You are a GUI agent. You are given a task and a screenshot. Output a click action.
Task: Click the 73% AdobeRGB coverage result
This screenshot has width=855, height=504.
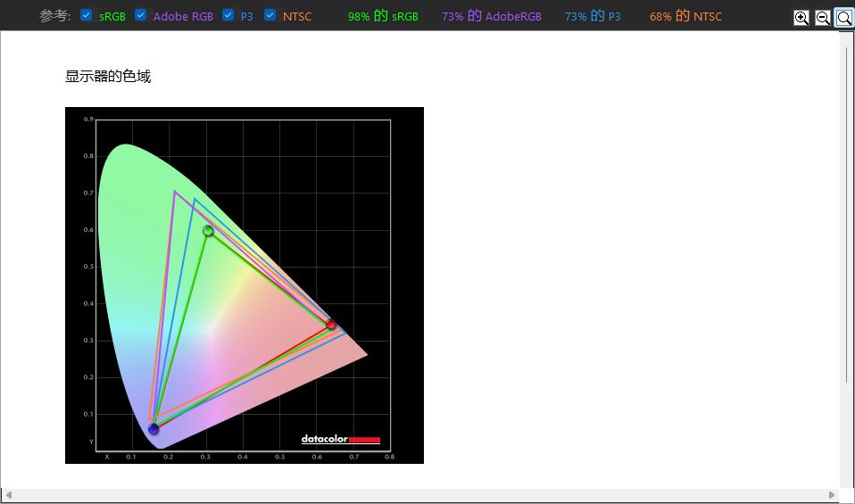(x=491, y=16)
